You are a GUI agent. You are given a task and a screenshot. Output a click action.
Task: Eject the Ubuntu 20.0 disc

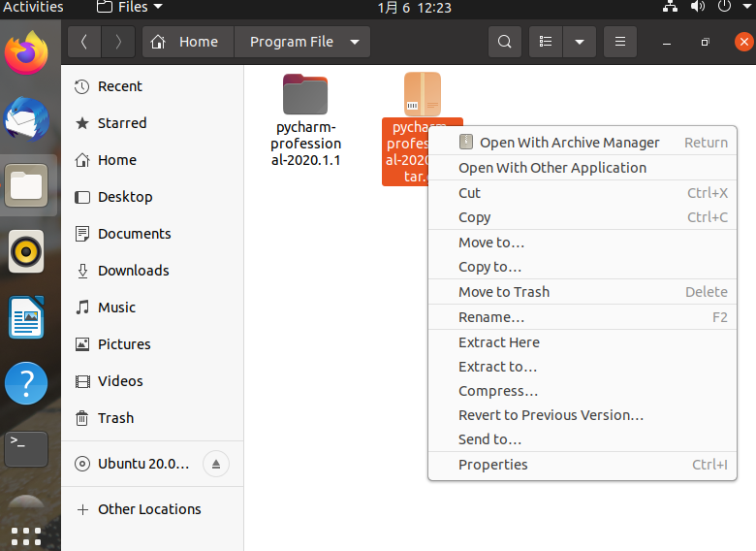pyautogui.click(x=216, y=464)
